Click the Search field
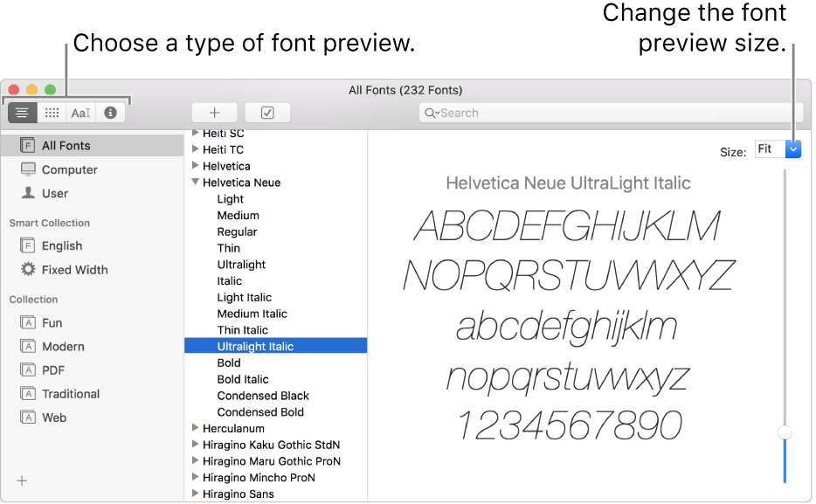The height and width of the screenshot is (504, 816). [611, 113]
